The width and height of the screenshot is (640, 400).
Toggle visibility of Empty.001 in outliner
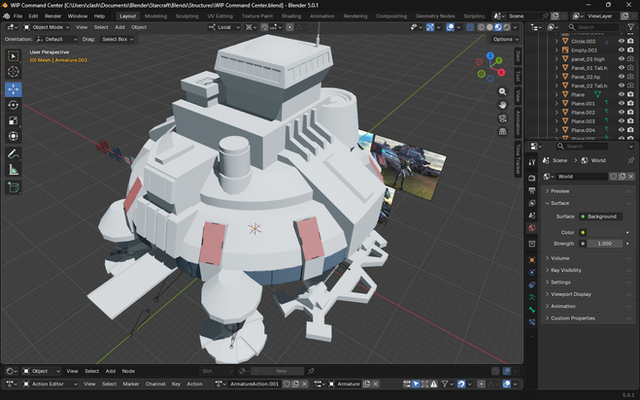click(621, 50)
